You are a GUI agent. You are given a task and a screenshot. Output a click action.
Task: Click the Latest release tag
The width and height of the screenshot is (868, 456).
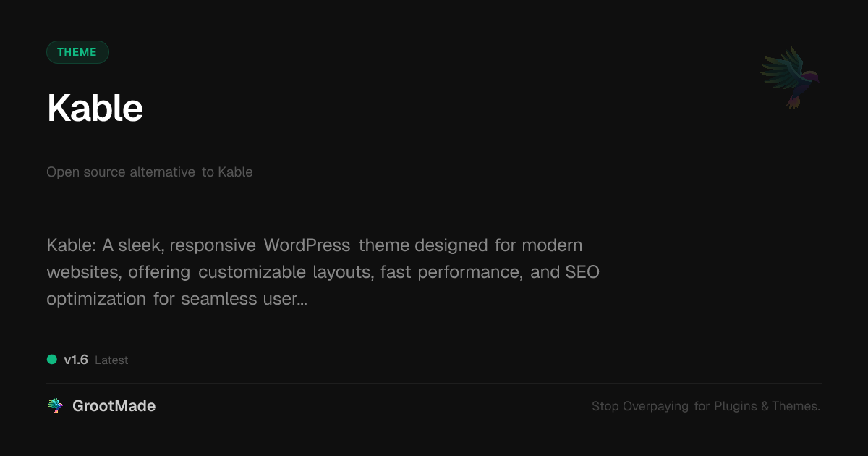111,360
